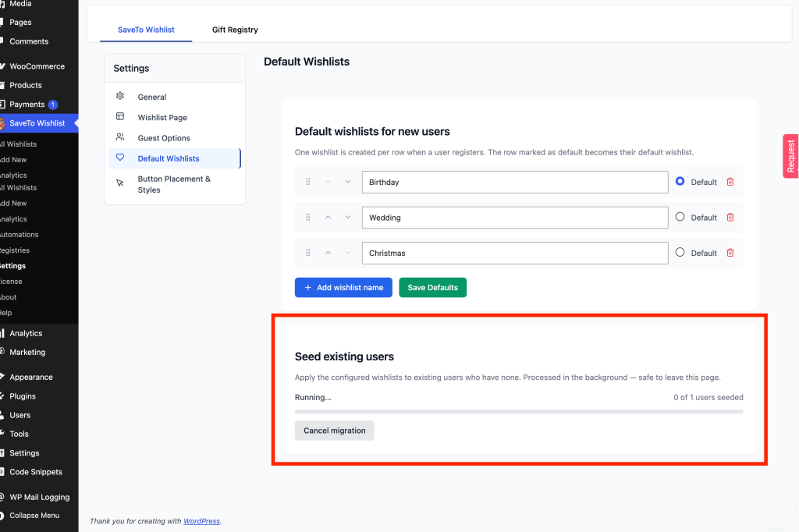The height and width of the screenshot is (532, 799).
Task: Click disabled down chevron on Christmas row
Action: point(348,253)
